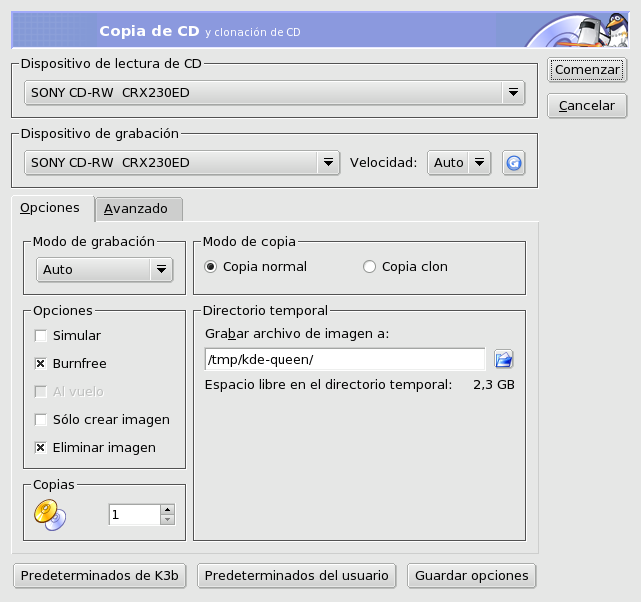Click Predeterminados del usuario

(296, 576)
